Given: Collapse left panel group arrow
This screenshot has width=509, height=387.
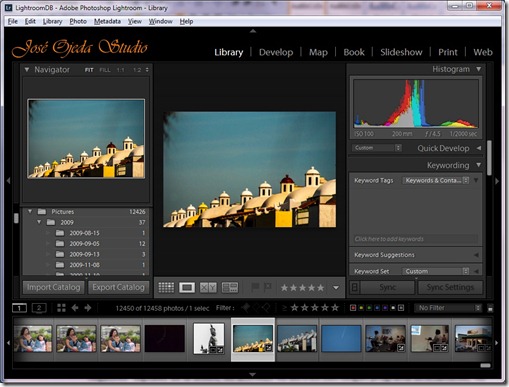Looking at the screenshot, I should tap(8, 181).
